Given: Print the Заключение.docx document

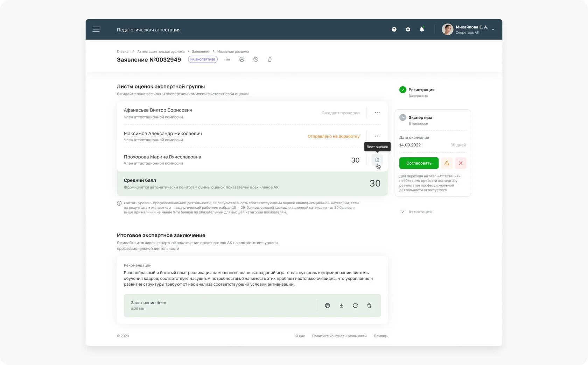Looking at the screenshot, I should [328, 306].
